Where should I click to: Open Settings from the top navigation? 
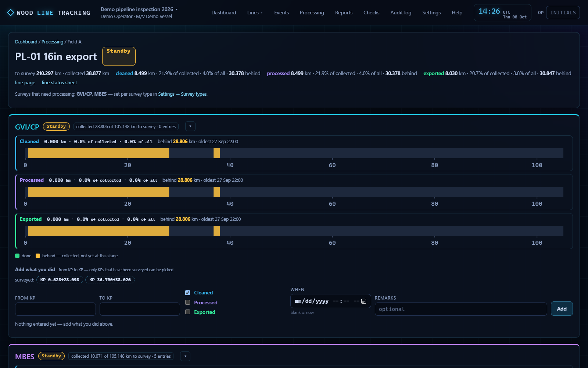point(431,13)
